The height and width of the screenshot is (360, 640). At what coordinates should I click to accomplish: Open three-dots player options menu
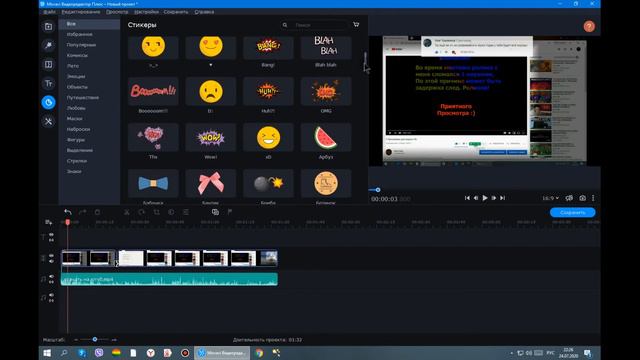click(593, 198)
